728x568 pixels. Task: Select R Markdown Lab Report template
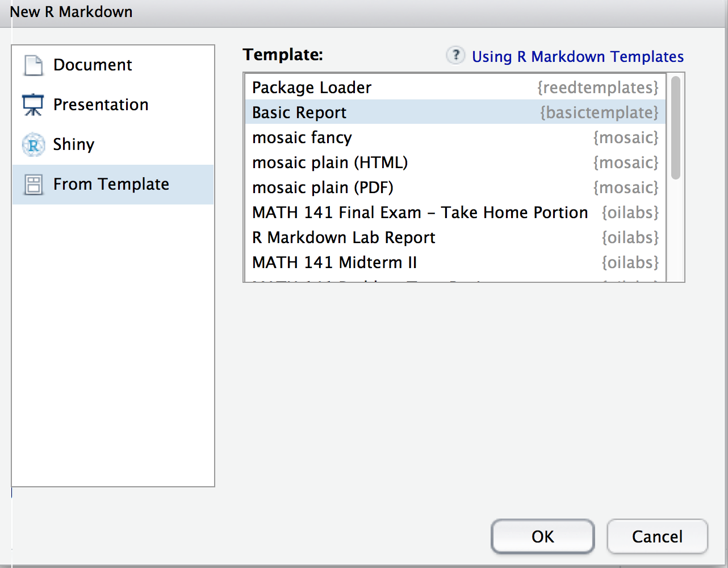click(x=344, y=237)
